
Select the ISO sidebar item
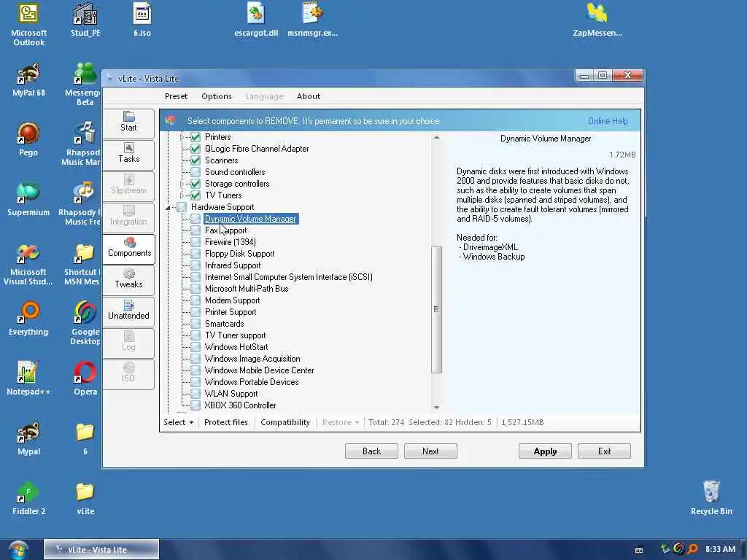point(128,374)
